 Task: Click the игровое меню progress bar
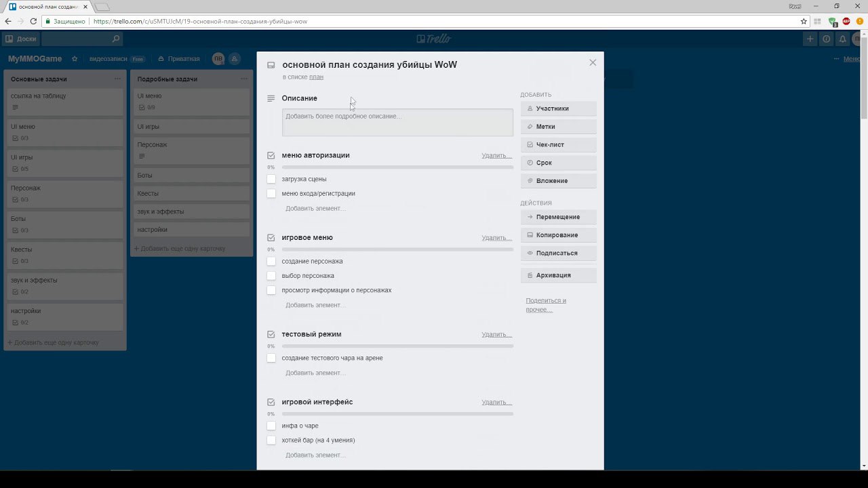[397, 249]
